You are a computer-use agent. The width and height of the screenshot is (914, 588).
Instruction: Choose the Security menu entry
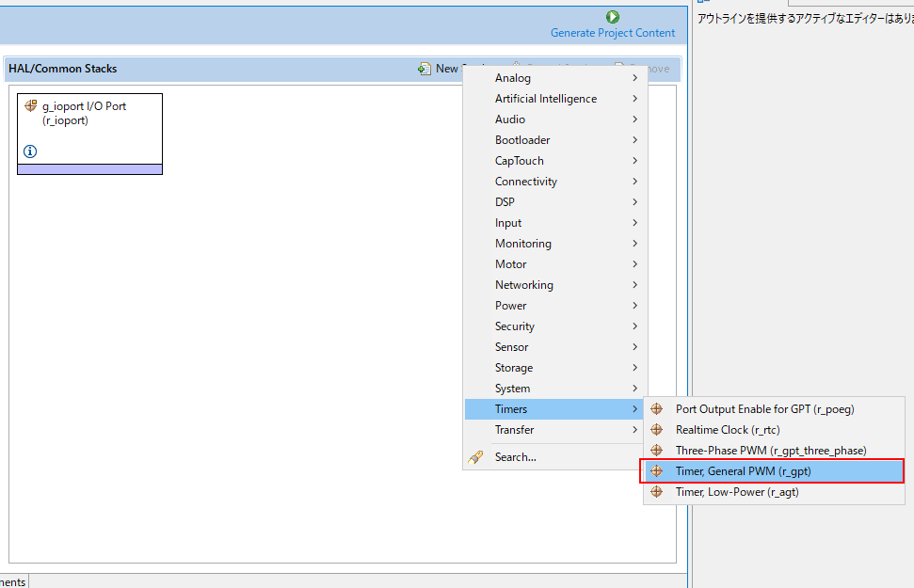pos(515,326)
